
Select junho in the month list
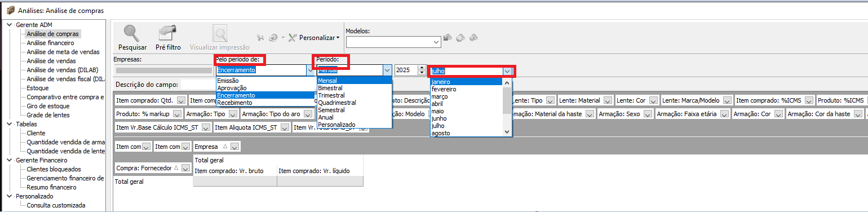[x=466, y=118]
